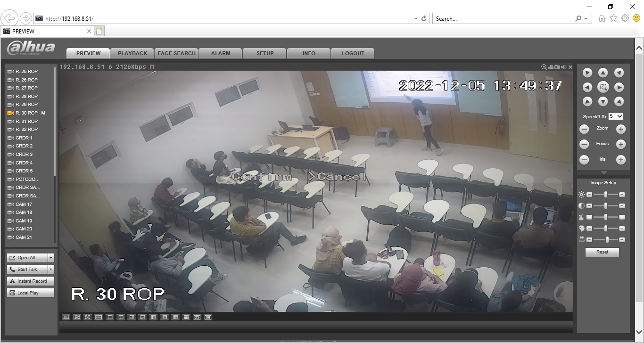The height and width of the screenshot is (343, 644).
Task: Open the PTZ Speed dropdown
Action: (616, 116)
